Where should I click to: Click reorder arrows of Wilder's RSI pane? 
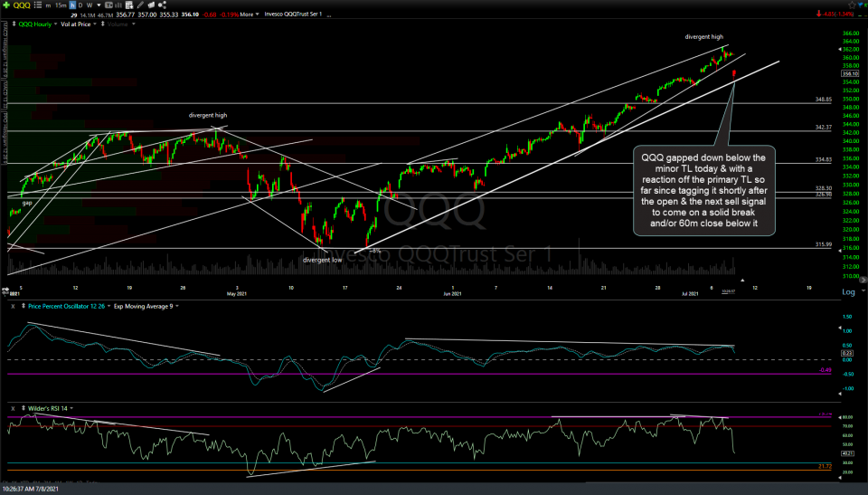coord(24,408)
